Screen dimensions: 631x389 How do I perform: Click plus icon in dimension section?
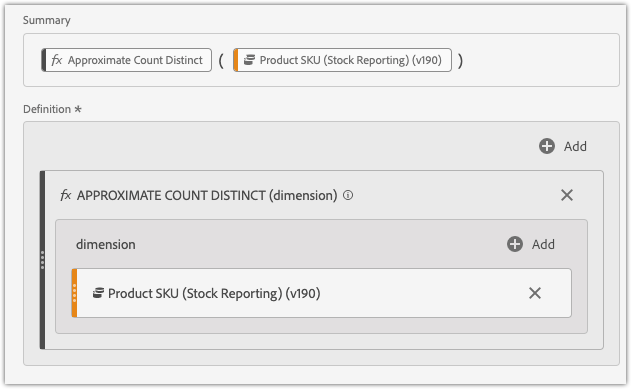[x=515, y=244]
